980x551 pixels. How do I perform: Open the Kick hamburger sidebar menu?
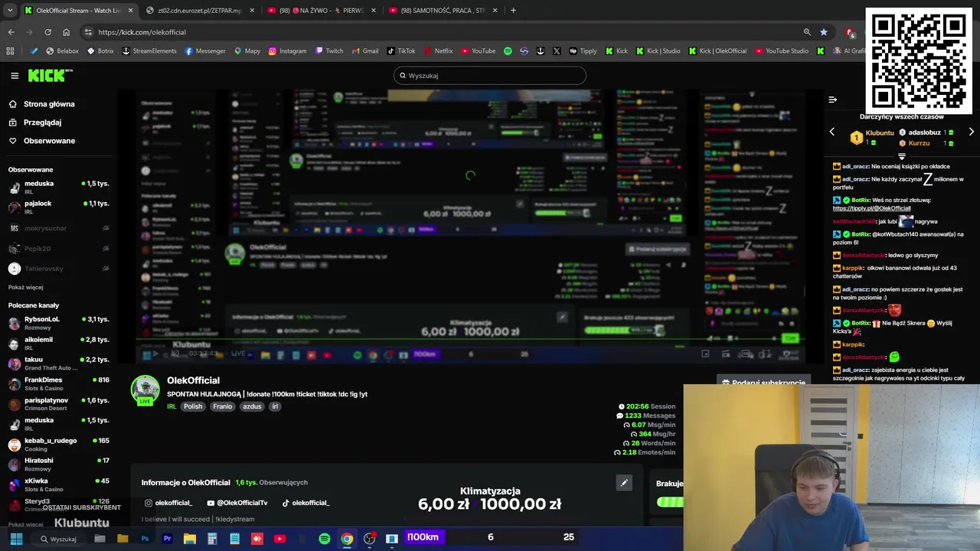(15, 76)
